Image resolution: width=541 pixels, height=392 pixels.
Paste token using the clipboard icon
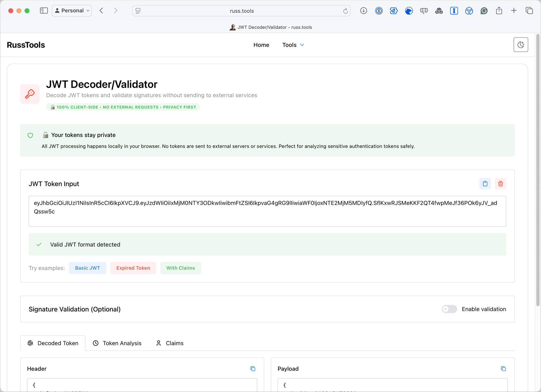click(x=485, y=184)
